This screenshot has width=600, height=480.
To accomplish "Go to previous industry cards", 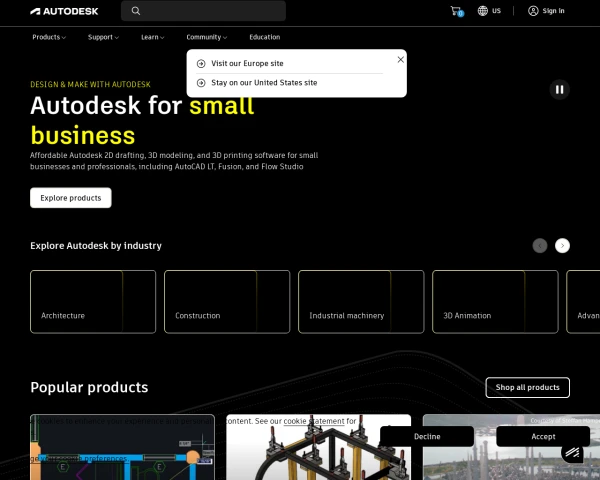I will click(x=540, y=246).
